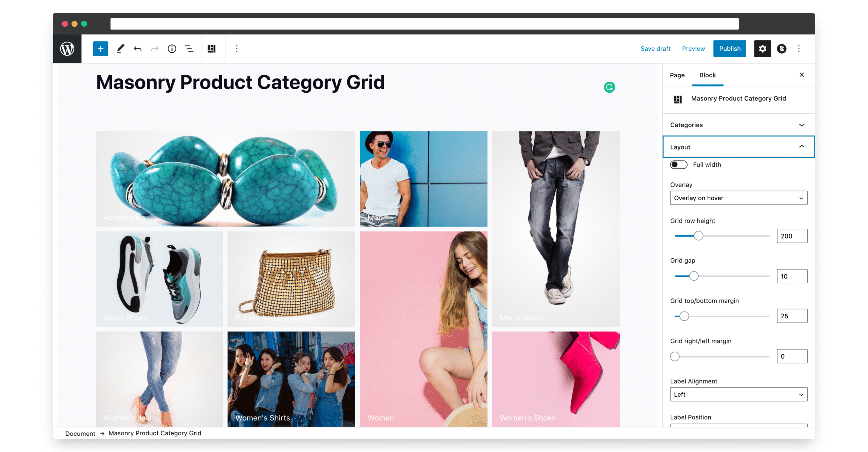
Task: Undo the last change
Action: tap(137, 49)
